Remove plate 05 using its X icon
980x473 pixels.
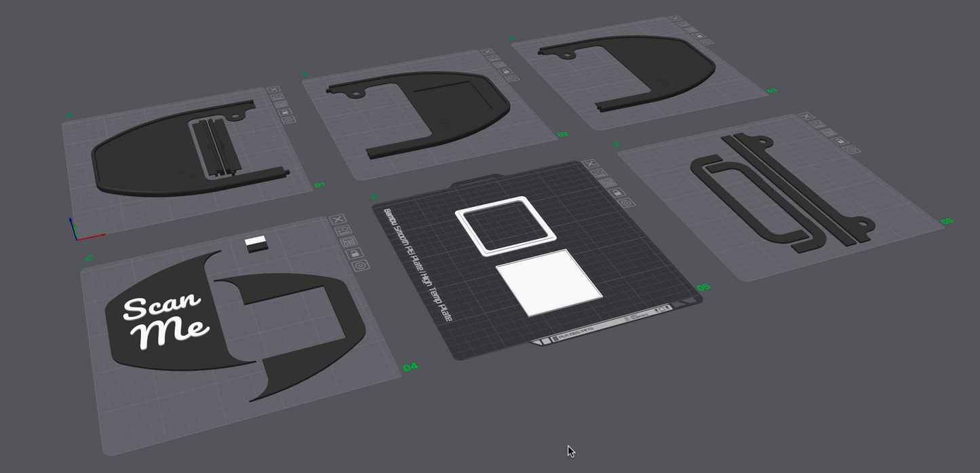pos(589,164)
